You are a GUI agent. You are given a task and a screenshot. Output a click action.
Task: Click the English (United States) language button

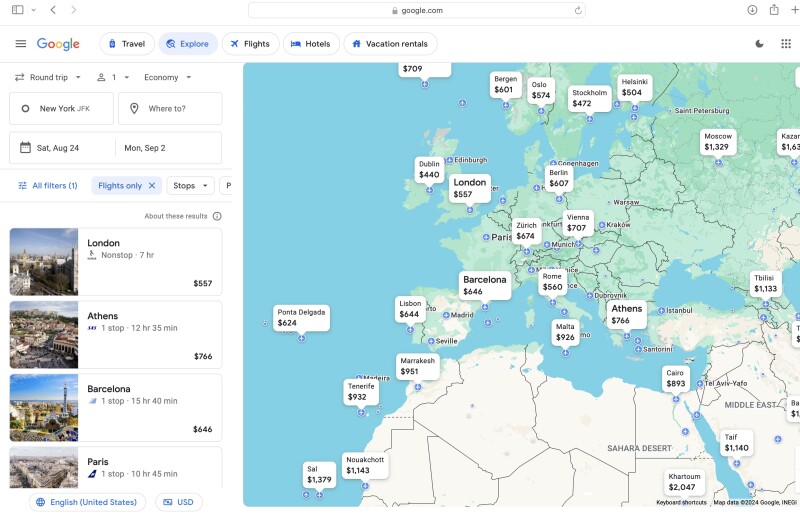click(86, 502)
